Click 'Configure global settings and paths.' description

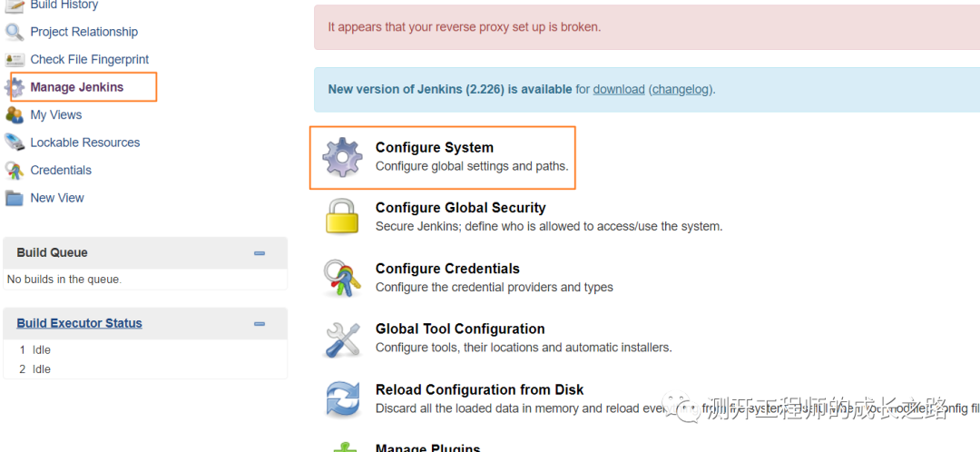[x=472, y=166]
